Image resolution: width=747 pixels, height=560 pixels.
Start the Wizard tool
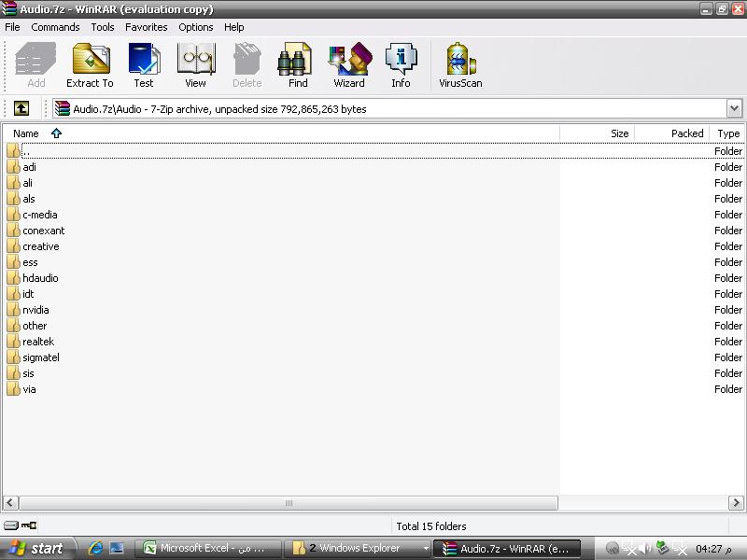pos(349,65)
